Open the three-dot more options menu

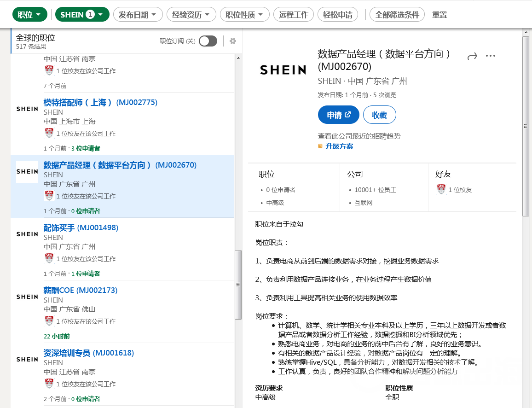(491, 56)
